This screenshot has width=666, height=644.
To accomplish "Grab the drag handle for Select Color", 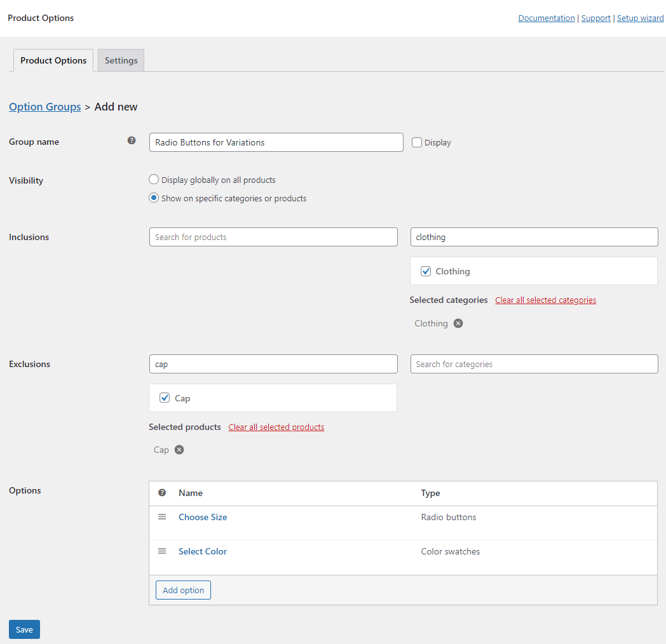I will [x=162, y=551].
